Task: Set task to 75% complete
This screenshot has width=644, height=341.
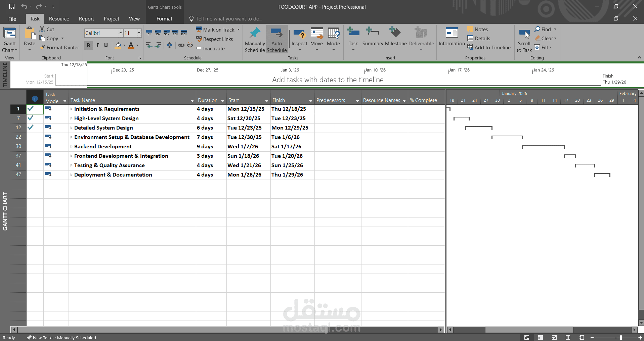Action: (x=175, y=33)
